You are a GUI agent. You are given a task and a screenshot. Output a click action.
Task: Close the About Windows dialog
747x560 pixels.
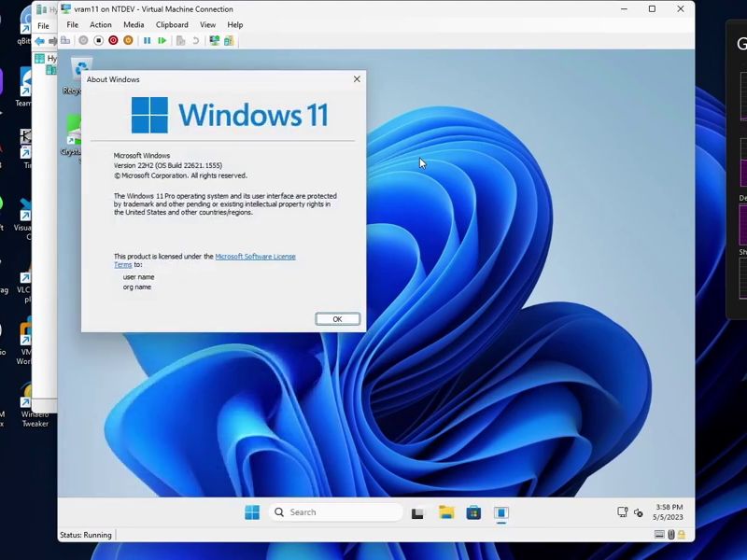click(x=357, y=79)
